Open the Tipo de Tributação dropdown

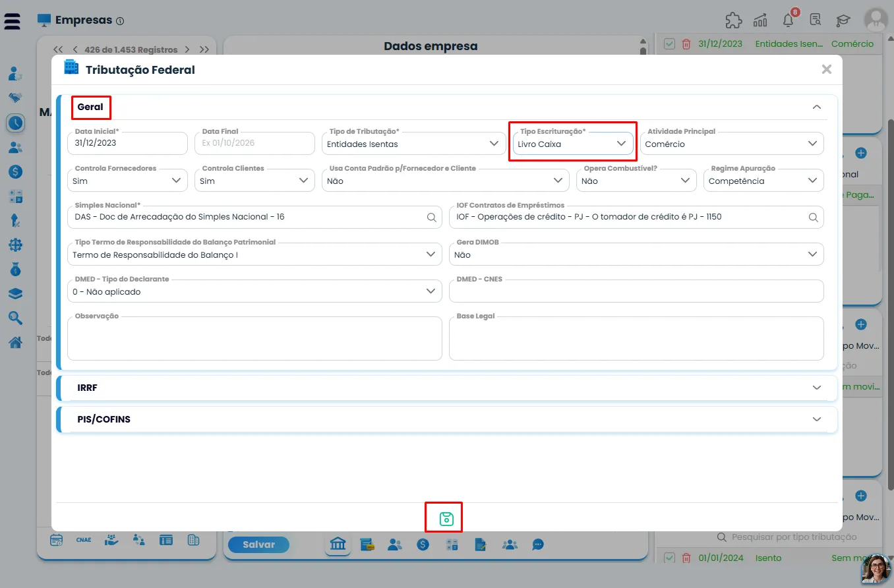coord(413,144)
